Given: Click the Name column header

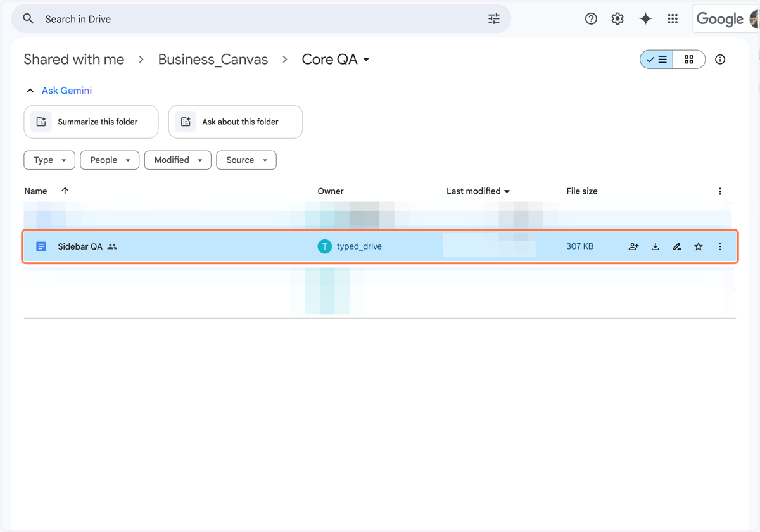Looking at the screenshot, I should click(35, 191).
